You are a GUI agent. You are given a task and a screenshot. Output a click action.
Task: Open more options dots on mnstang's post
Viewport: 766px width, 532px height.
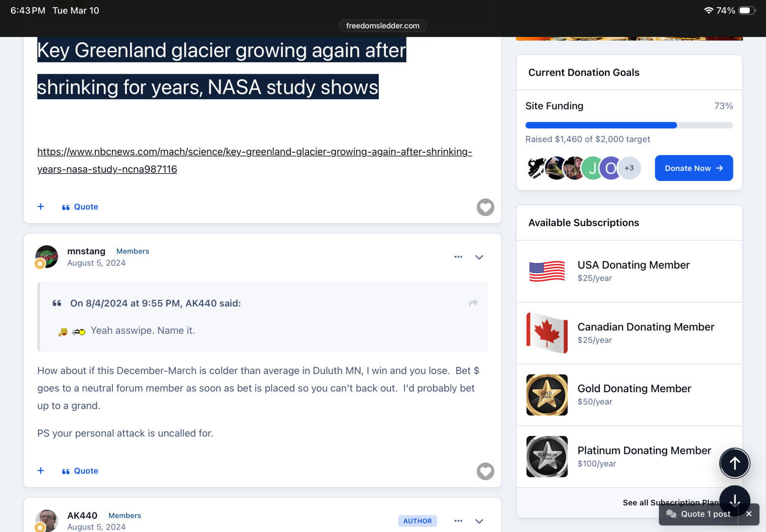(x=458, y=257)
